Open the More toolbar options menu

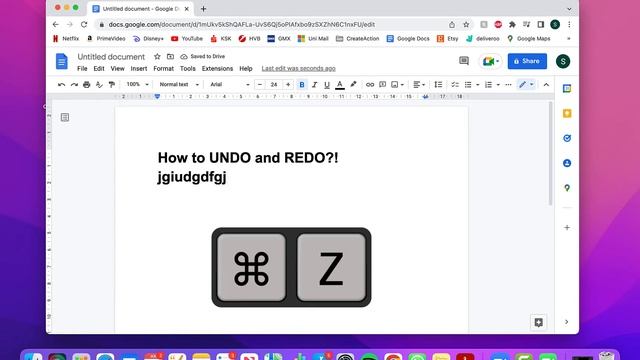click(x=508, y=84)
